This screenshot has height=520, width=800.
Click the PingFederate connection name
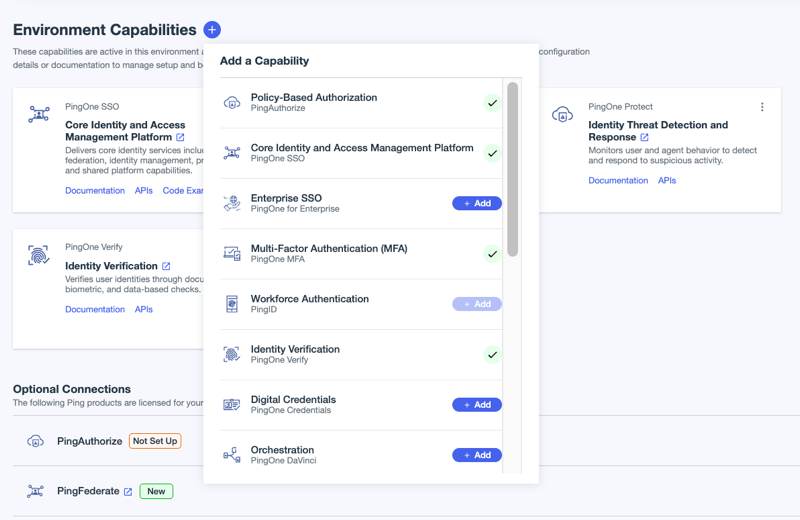point(88,491)
